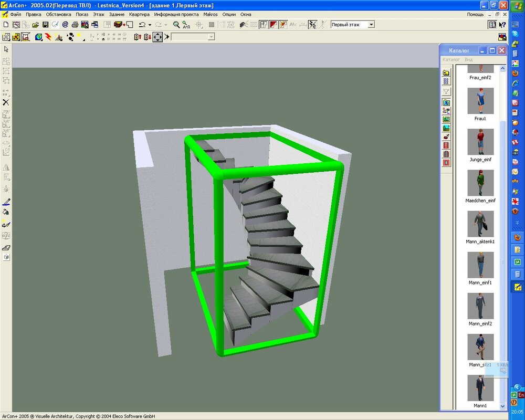Click the Save (floppy disk) icon
This screenshot has width=525, height=420.
(x=45, y=25)
